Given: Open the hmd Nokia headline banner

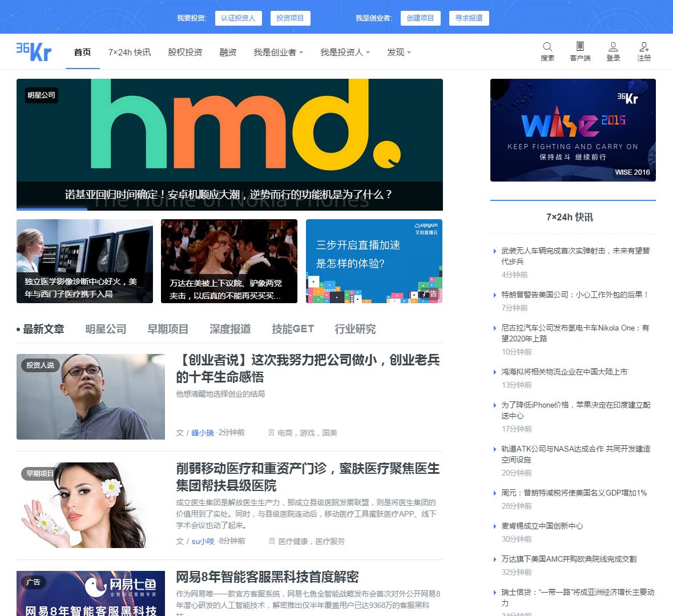Looking at the screenshot, I should pos(229,144).
